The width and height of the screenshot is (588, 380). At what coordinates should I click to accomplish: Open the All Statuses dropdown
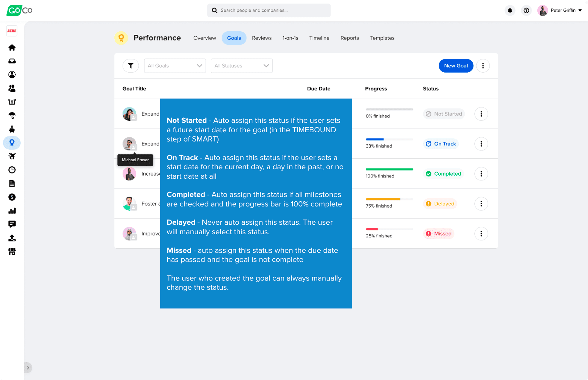tap(241, 66)
